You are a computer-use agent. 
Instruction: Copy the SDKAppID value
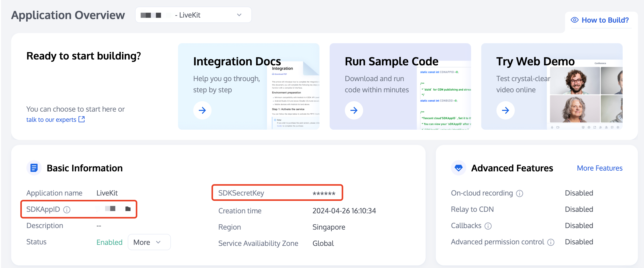128,209
